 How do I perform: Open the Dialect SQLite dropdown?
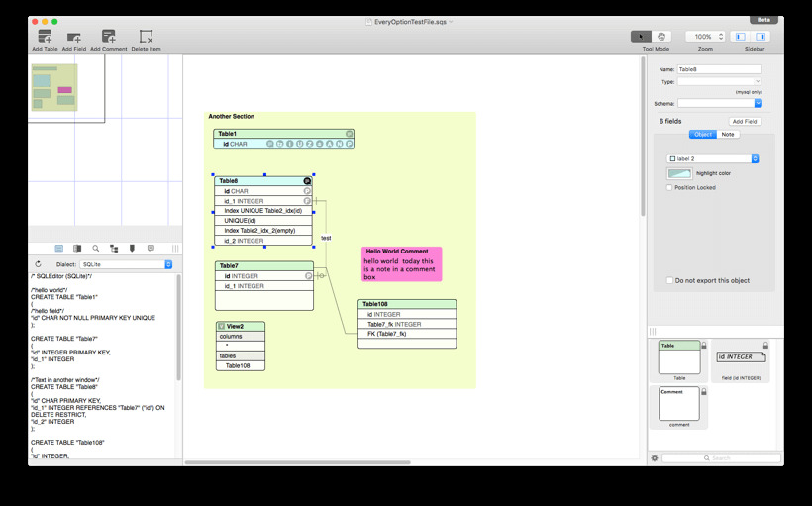tap(127, 264)
